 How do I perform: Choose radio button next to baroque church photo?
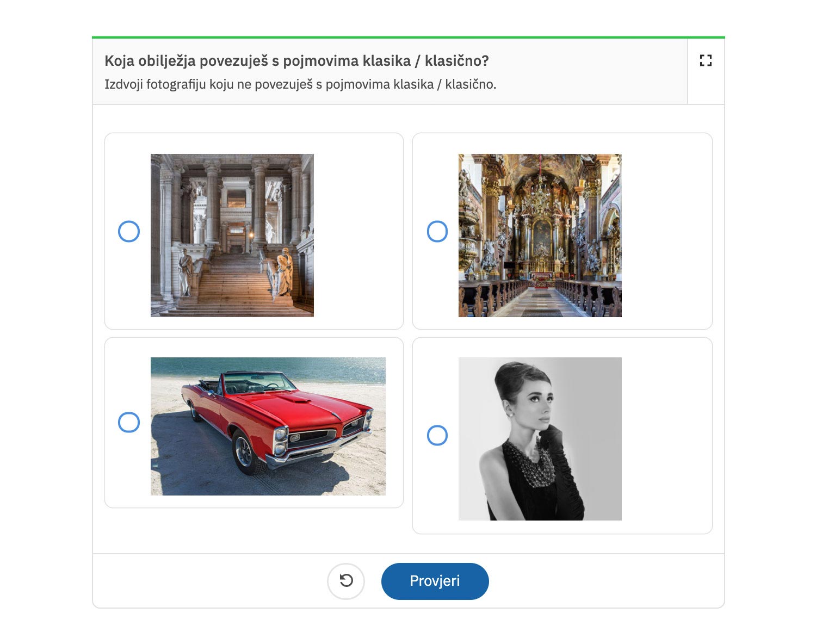click(437, 231)
